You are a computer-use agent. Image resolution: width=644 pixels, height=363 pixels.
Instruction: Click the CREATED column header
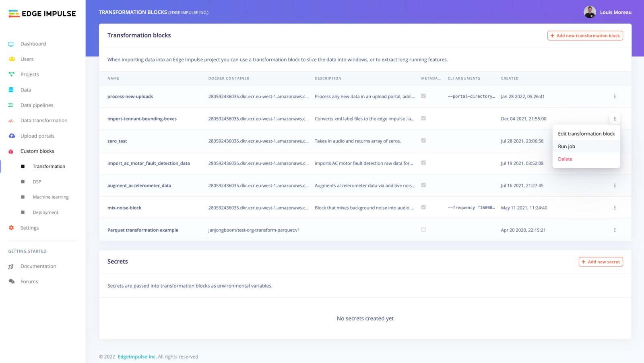tap(510, 78)
